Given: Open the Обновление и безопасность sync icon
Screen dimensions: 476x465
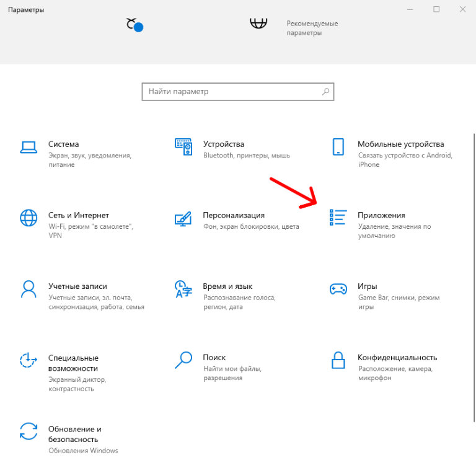Looking at the screenshot, I should [x=29, y=432].
